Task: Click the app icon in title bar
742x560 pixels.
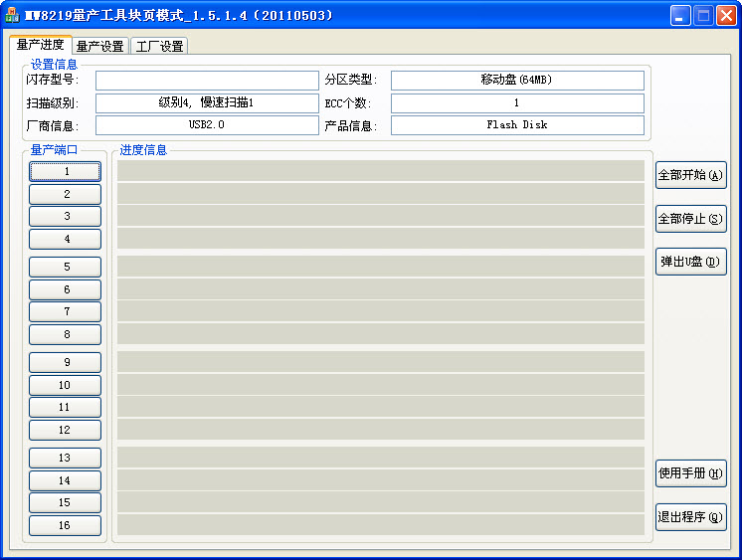Action: [x=13, y=16]
